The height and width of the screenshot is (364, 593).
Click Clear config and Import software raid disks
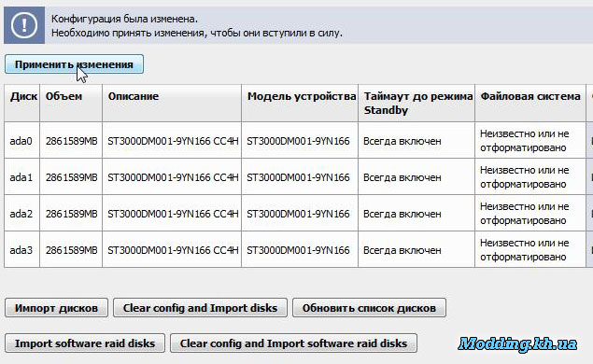(x=293, y=343)
